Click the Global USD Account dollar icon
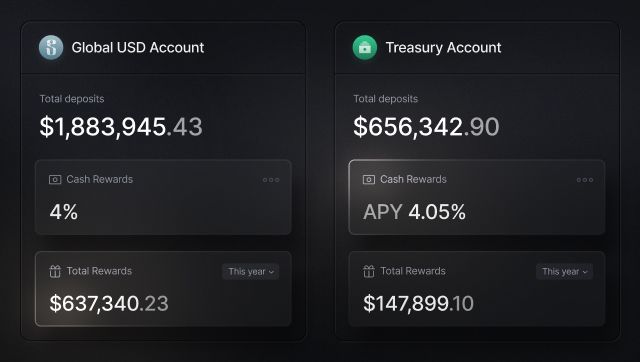Screen dimensions: 640x362 click(51, 47)
